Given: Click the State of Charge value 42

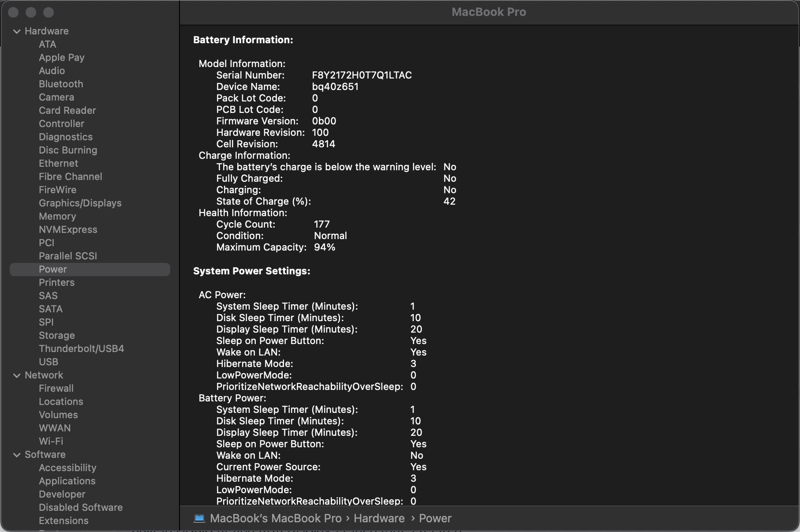Looking at the screenshot, I should (449, 202).
